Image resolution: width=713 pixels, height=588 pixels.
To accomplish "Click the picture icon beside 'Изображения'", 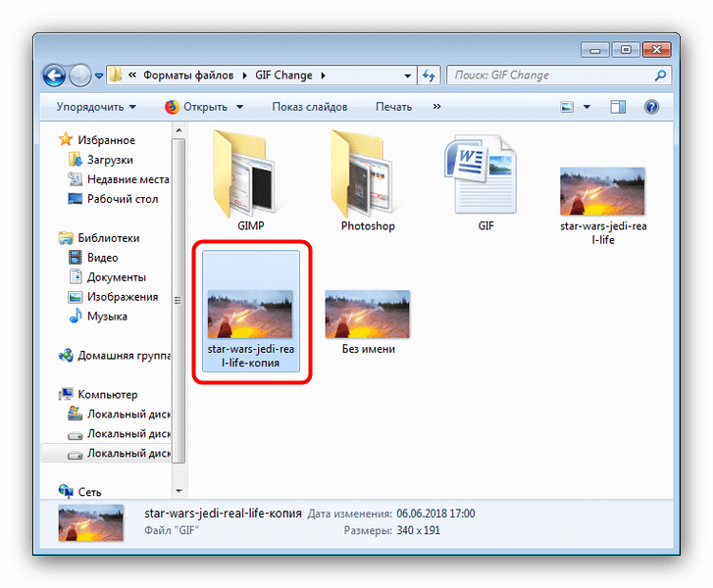I will [76, 297].
